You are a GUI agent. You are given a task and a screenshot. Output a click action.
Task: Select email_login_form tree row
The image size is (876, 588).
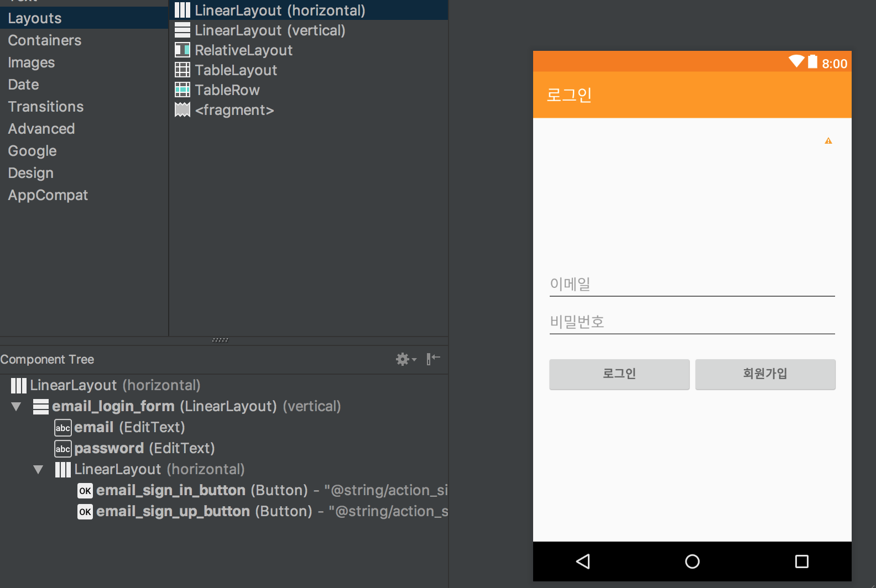224,406
